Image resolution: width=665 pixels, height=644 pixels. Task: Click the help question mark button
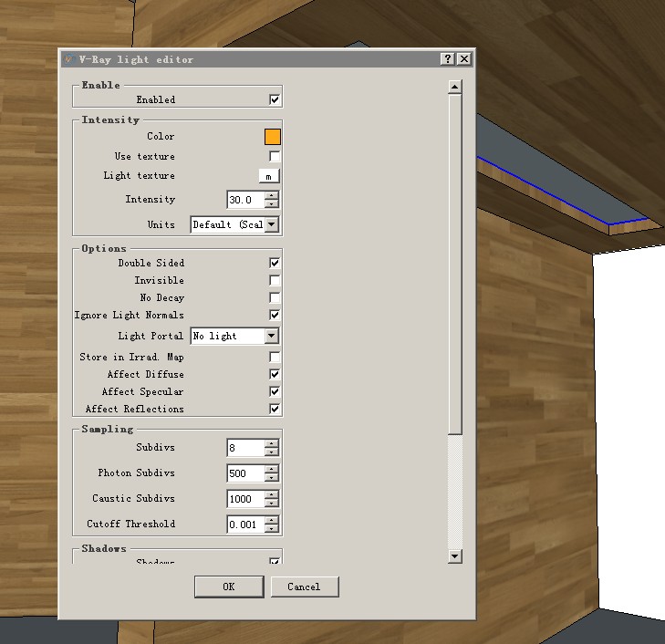447,59
